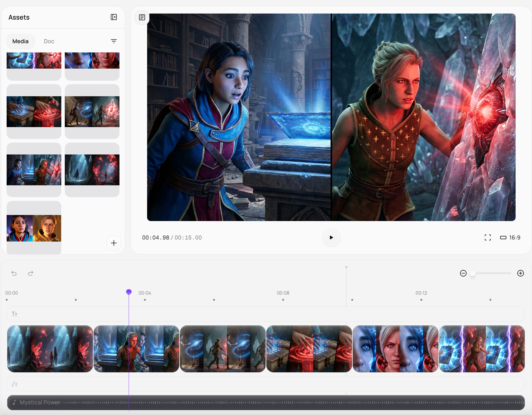Image resolution: width=532 pixels, height=415 pixels.
Task: Zoom out the timeline
Action: click(x=463, y=273)
